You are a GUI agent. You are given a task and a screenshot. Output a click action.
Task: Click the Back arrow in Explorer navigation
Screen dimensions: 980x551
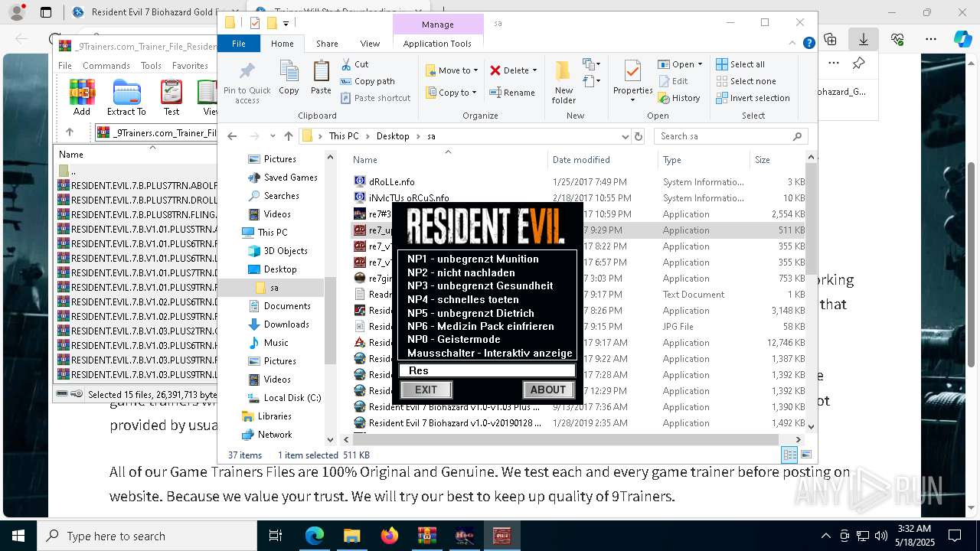pyautogui.click(x=232, y=136)
